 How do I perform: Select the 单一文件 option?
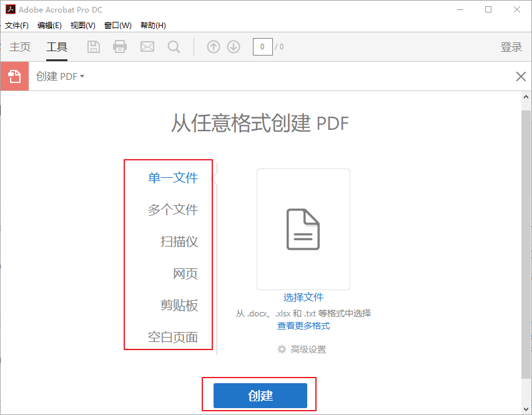pyautogui.click(x=173, y=178)
